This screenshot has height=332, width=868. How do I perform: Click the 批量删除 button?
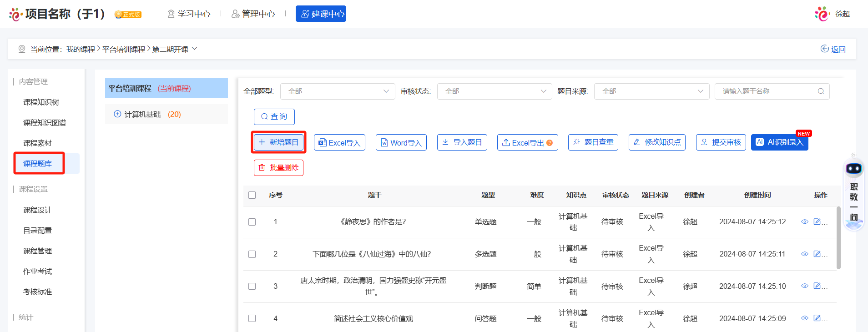(278, 168)
